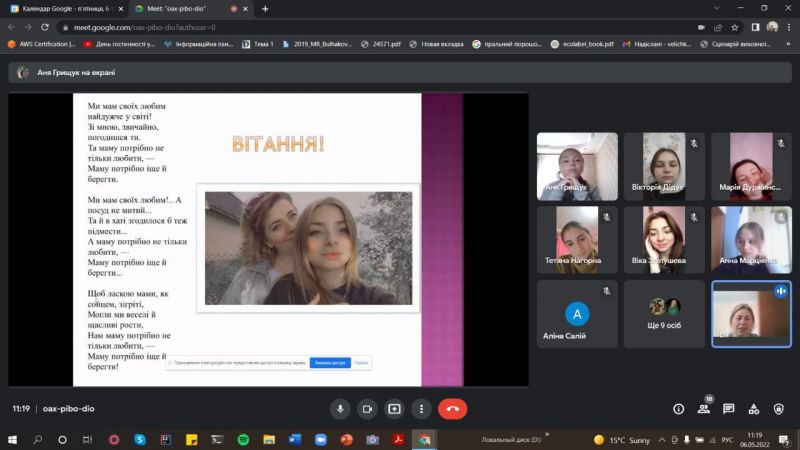Show the participants people panel
Screen dimensions: 800x450
(704, 409)
